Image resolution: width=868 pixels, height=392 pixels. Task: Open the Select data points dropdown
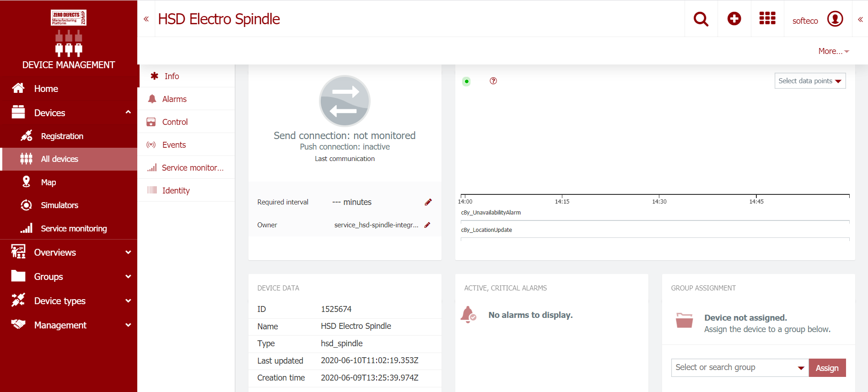click(810, 81)
